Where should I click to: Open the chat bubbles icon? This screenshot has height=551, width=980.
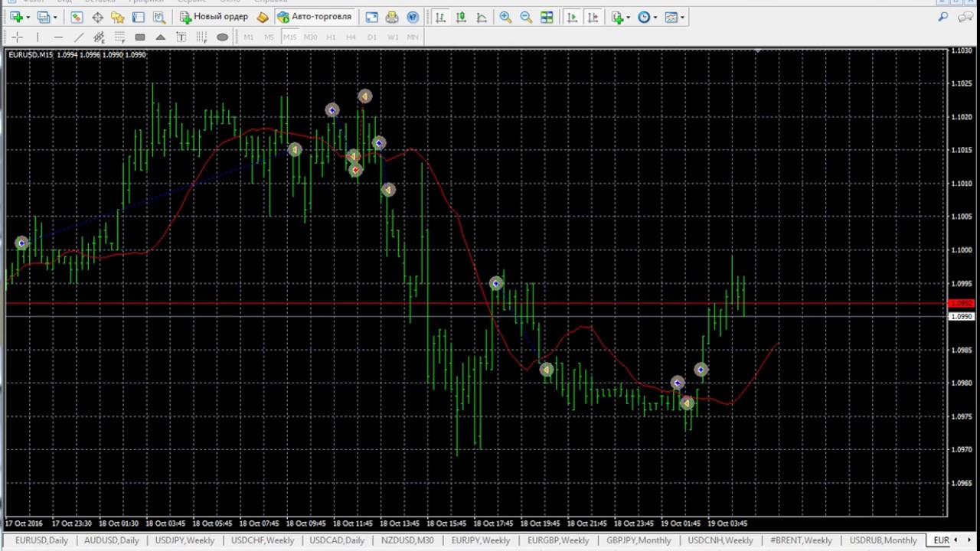[x=966, y=17]
